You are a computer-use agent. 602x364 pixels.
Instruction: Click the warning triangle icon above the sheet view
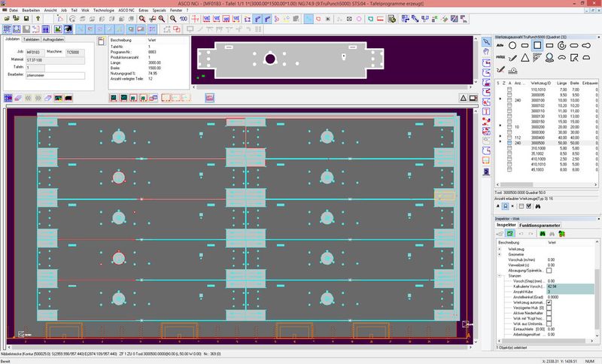(464, 99)
